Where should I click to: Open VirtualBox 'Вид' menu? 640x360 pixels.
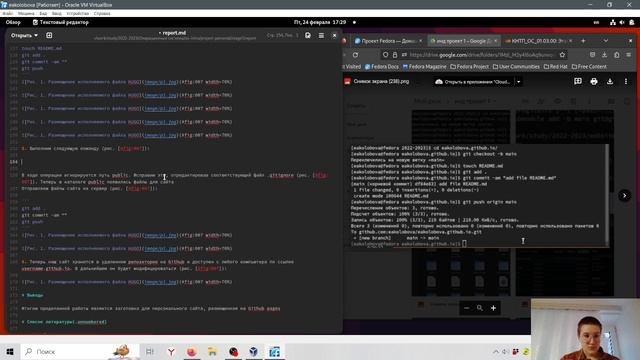point(43,13)
